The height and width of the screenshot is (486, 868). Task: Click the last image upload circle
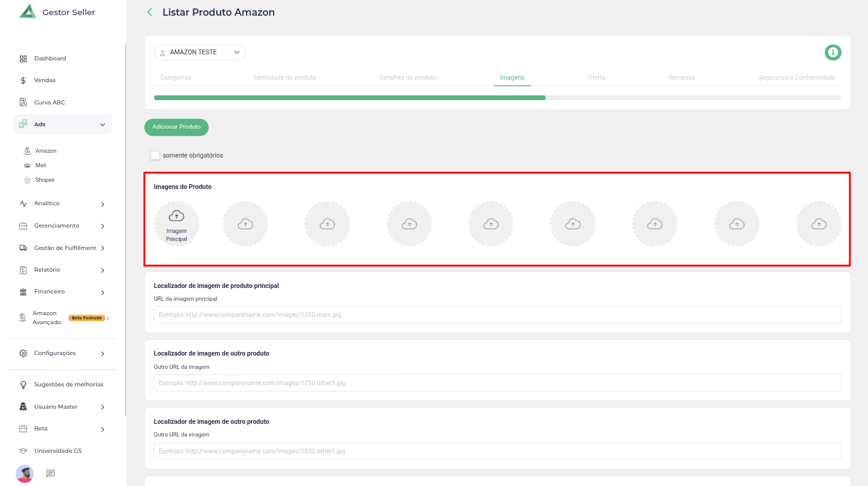point(818,224)
